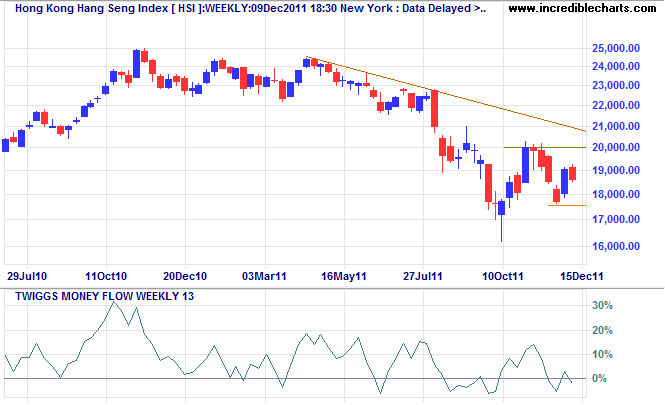Click the 10Oct11 date label
Image resolution: width=665 pixels, height=405 pixels.
pos(503,277)
